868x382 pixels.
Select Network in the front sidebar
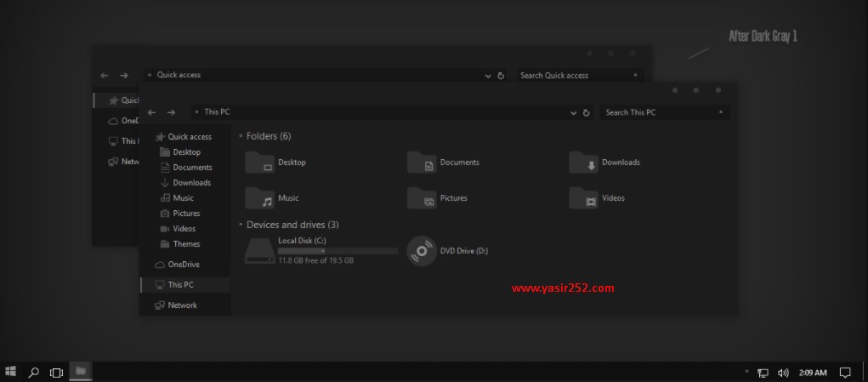coord(181,305)
